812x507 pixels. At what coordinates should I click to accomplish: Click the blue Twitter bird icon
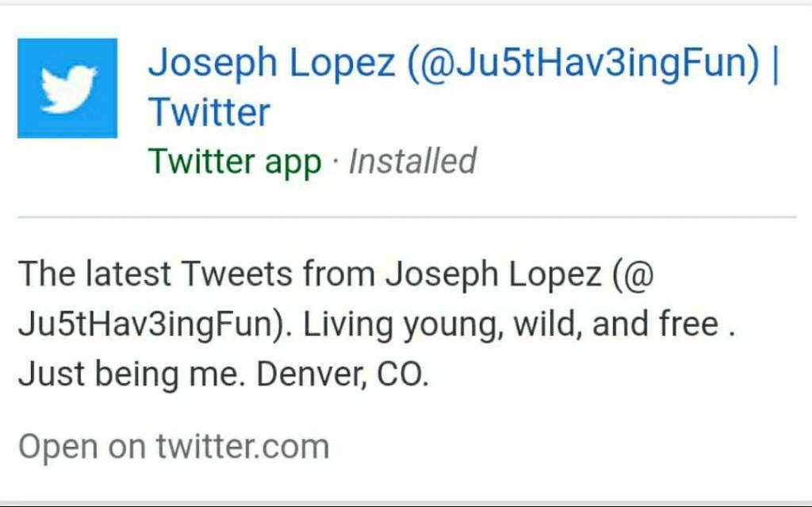coord(67,88)
